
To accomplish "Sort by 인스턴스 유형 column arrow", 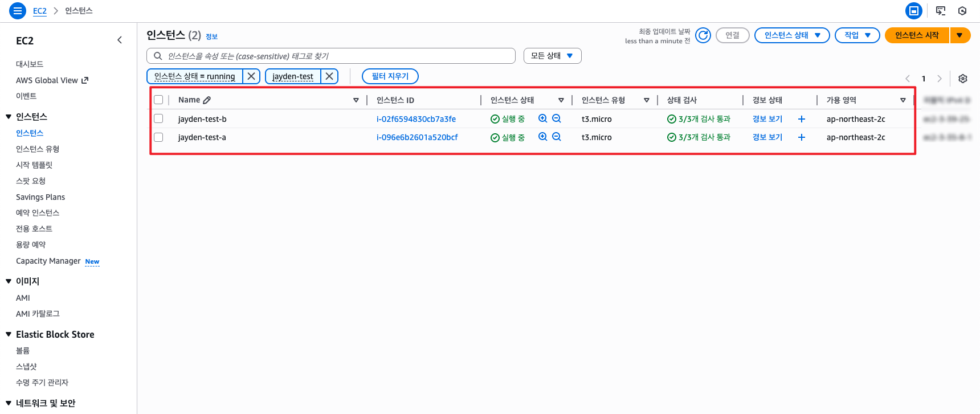I will [647, 100].
